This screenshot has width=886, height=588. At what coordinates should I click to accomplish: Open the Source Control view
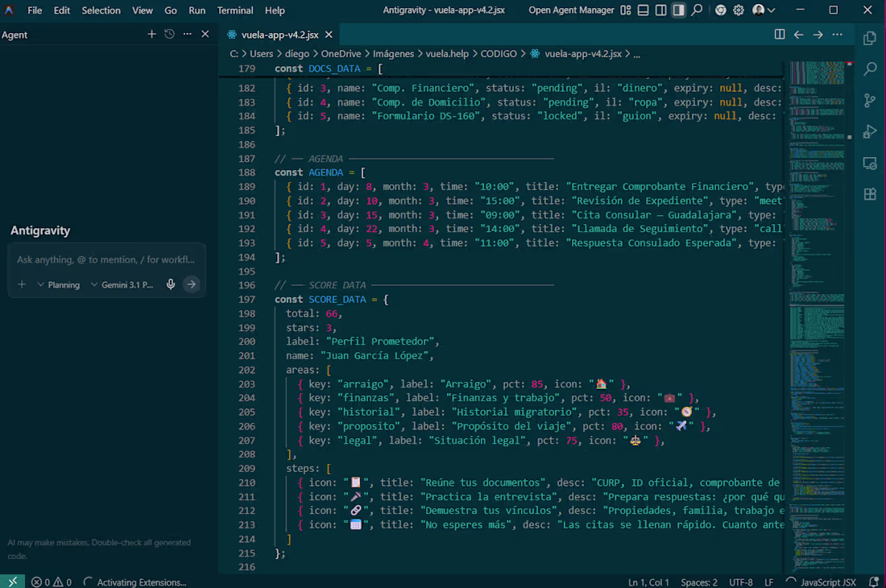pos(870,101)
